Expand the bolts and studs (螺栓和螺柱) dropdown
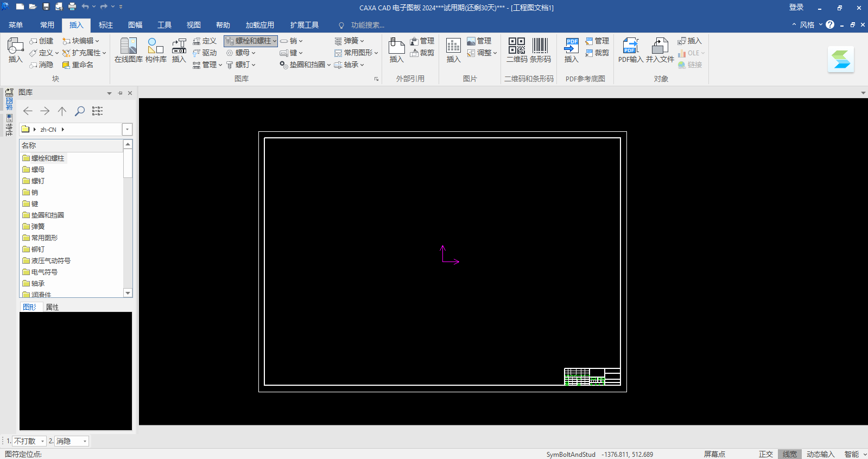This screenshot has height=459, width=868. [x=275, y=41]
